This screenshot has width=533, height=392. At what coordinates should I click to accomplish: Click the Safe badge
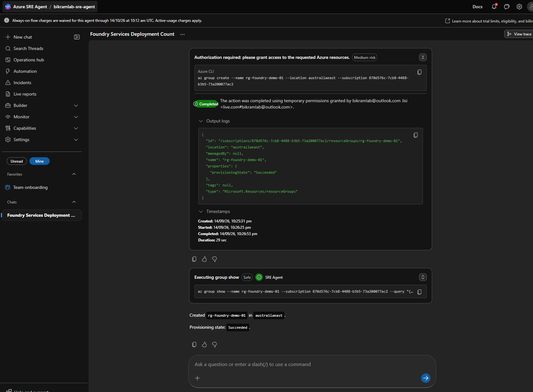pos(247,277)
